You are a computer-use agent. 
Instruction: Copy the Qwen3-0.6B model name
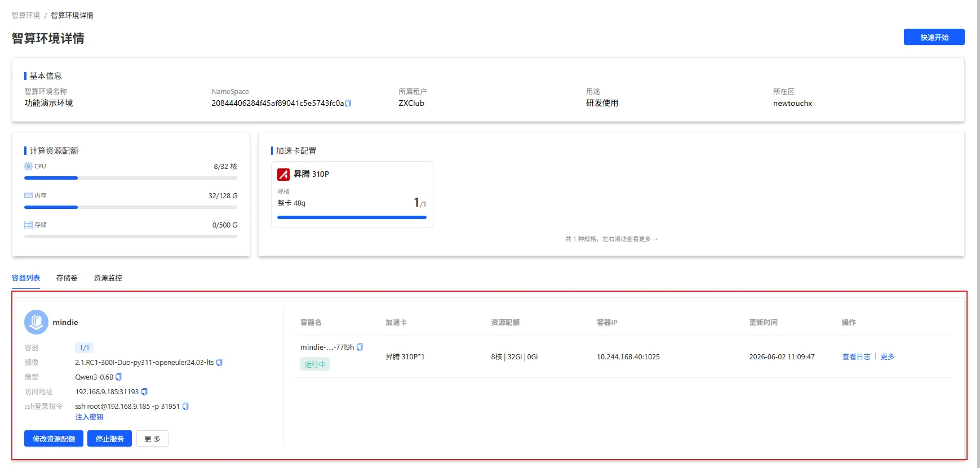pos(118,377)
